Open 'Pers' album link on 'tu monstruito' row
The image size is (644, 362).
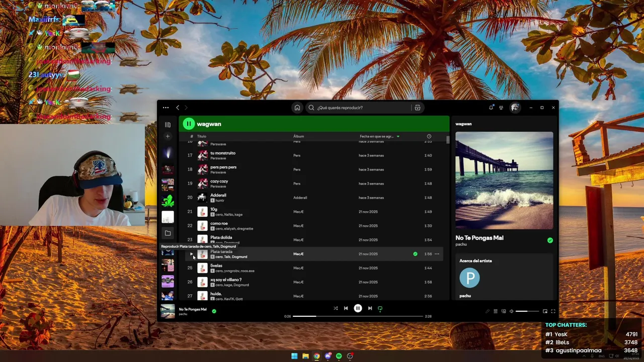pyautogui.click(x=297, y=155)
